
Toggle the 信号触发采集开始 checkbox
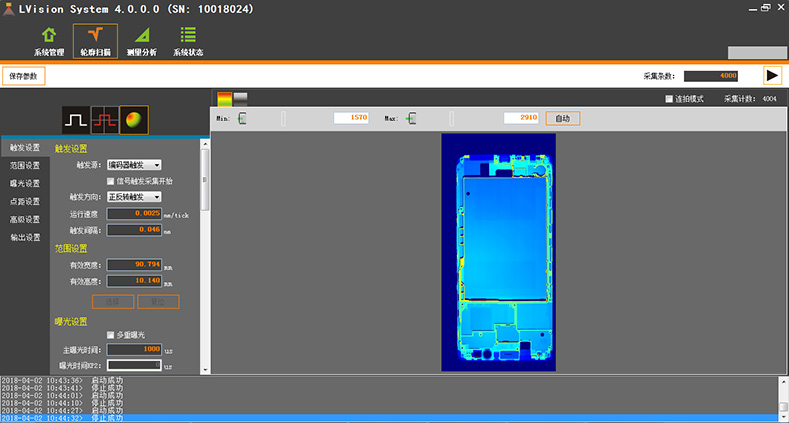pyautogui.click(x=110, y=181)
